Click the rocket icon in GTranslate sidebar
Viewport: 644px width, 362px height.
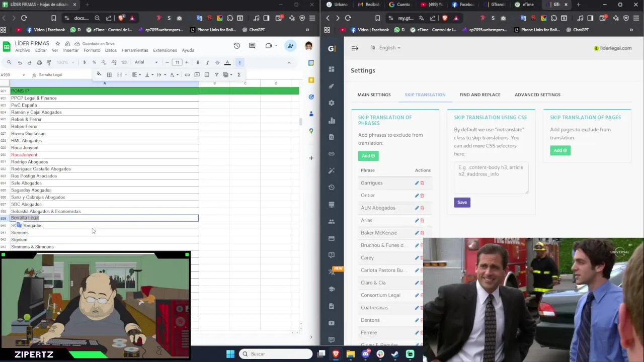pos(331,86)
